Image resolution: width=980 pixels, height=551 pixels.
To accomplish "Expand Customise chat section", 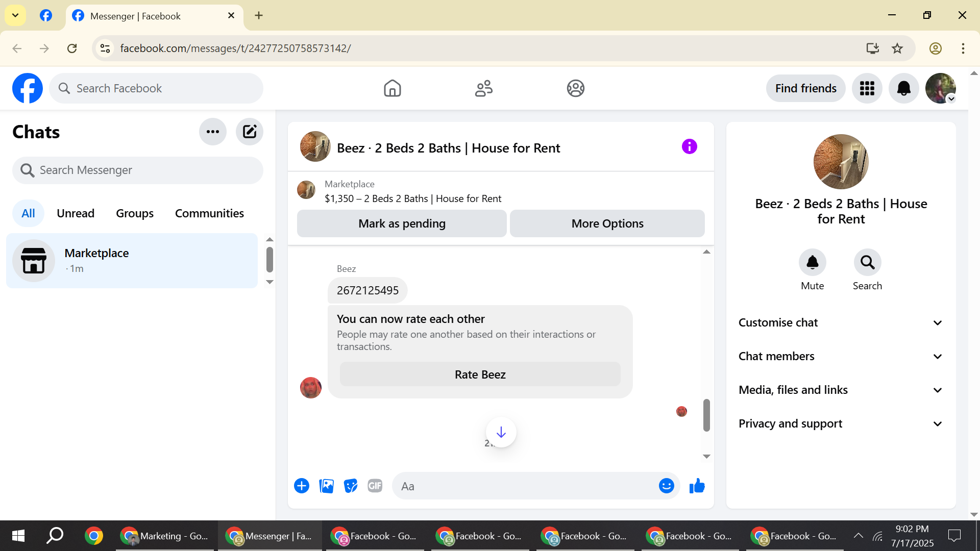I will click(841, 322).
